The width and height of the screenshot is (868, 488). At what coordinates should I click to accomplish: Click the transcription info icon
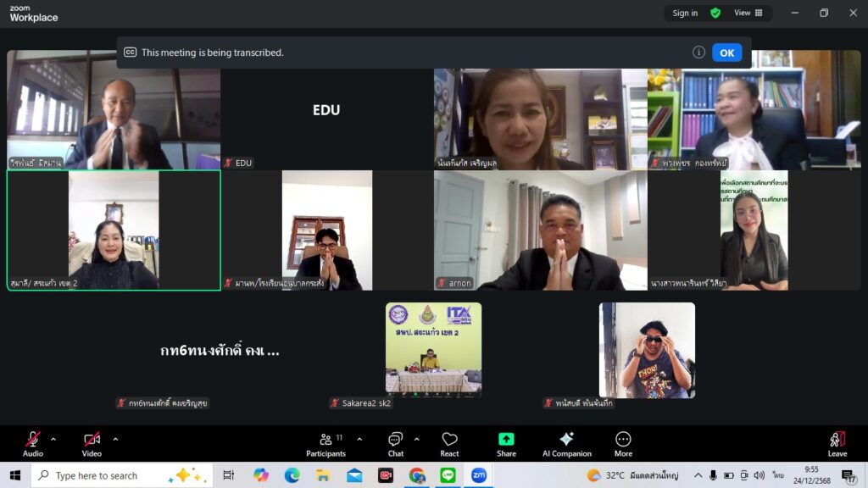click(698, 53)
